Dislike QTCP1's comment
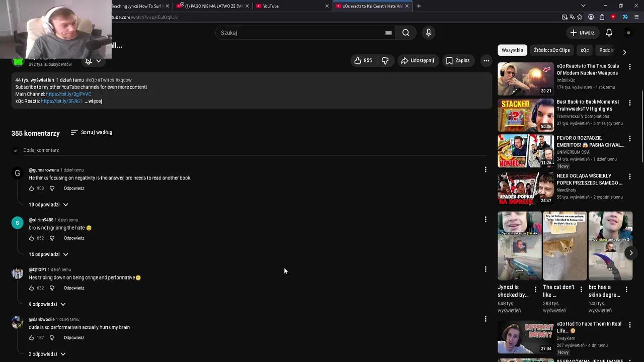This screenshot has height=362, width=644. [52, 288]
